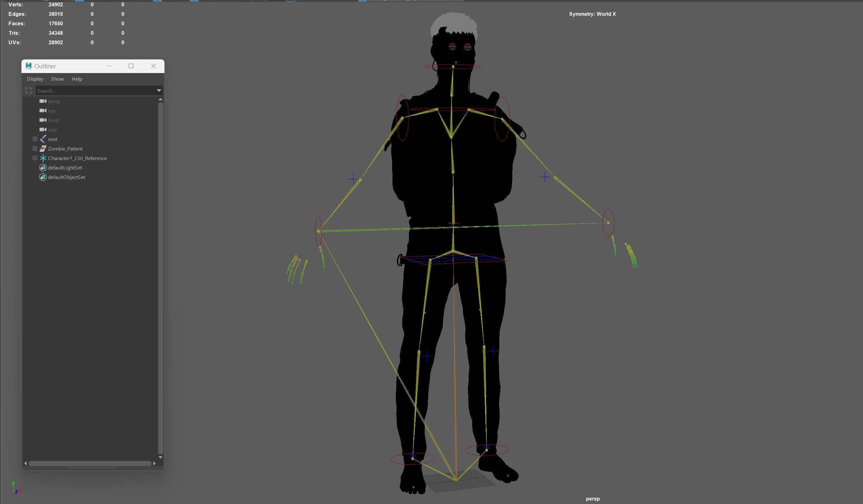Image resolution: width=863 pixels, height=504 pixels.
Task: Select the side camera item
Action: click(52, 130)
